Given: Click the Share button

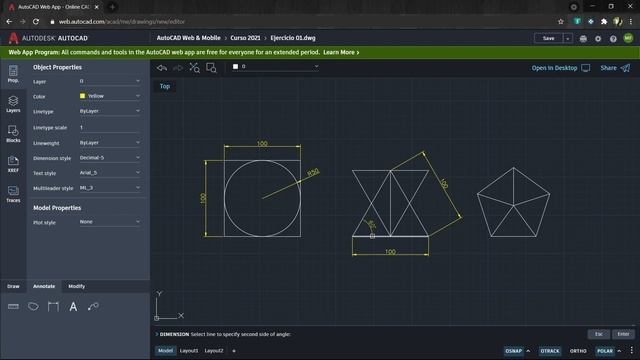Looking at the screenshot, I should [615, 68].
